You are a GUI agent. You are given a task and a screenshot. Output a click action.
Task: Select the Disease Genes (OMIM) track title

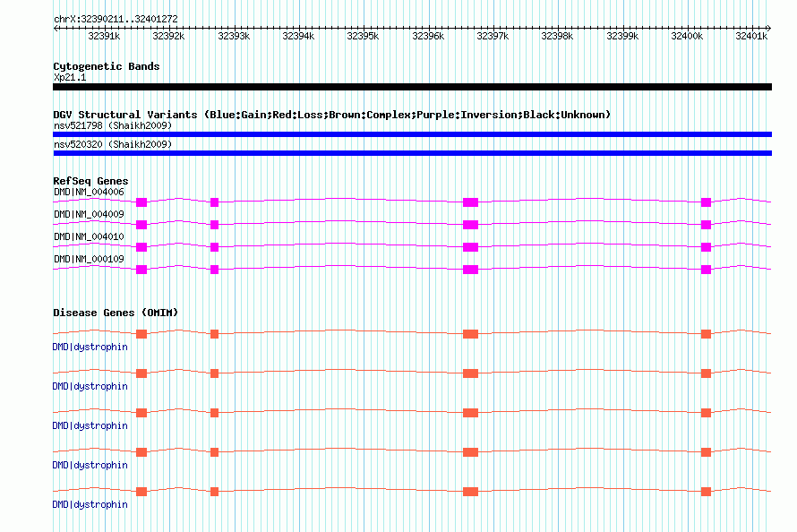point(116,313)
